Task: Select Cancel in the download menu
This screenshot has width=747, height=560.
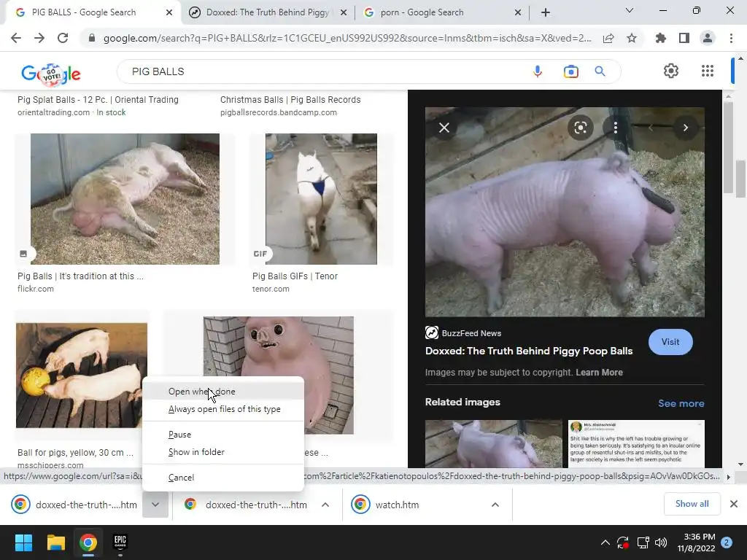Action: point(223,477)
